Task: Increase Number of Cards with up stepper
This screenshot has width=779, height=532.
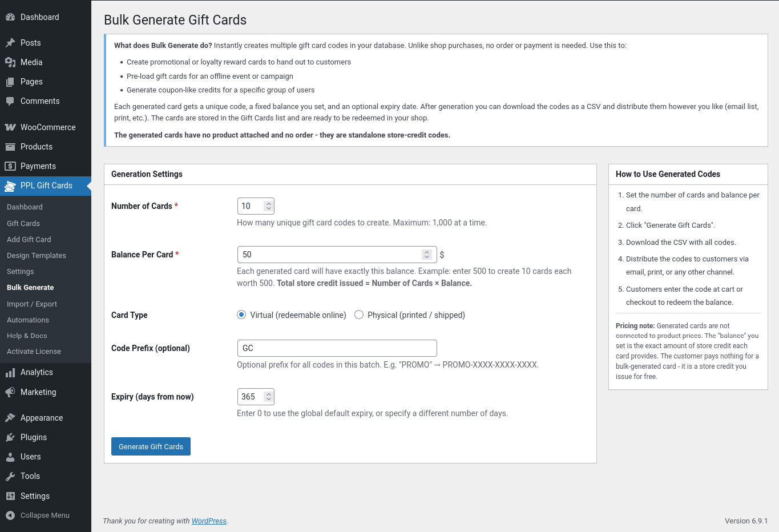Action: pos(269,203)
